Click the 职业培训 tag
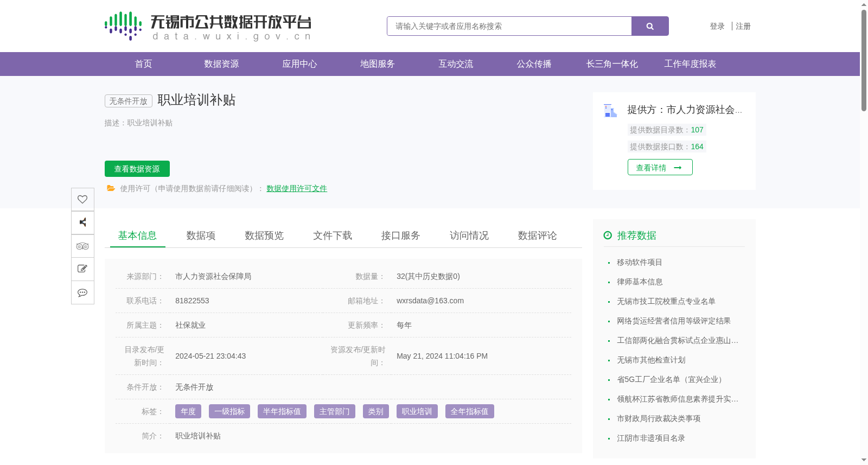 pos(417,411)
